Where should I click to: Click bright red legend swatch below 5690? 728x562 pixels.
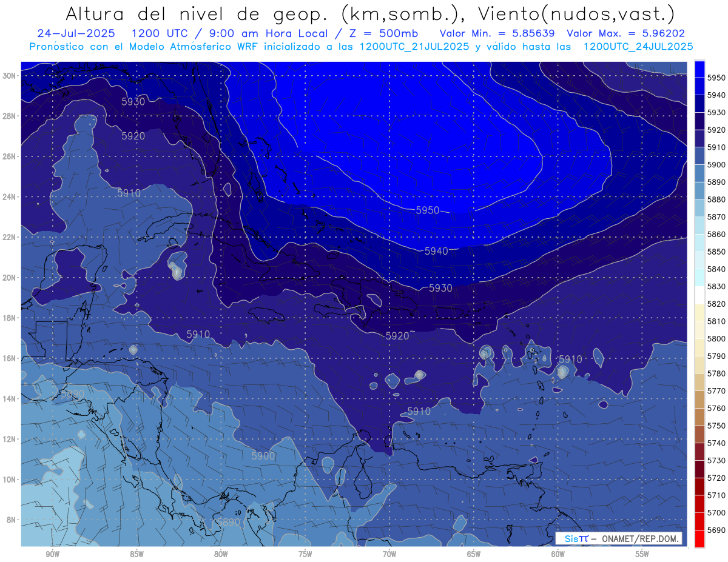699,538
